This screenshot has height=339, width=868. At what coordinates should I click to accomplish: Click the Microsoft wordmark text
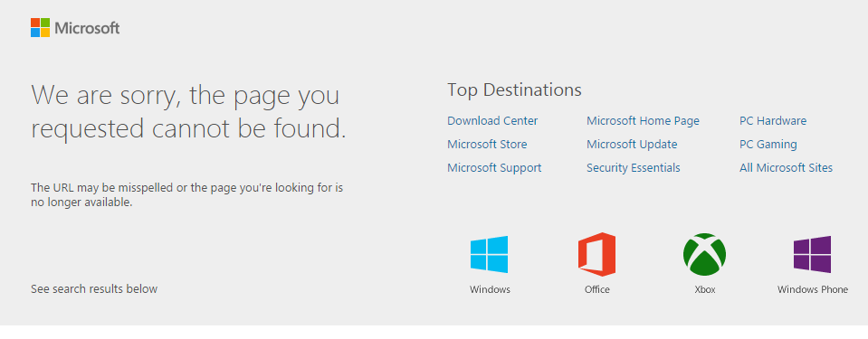pyautogui.click(x=87, y=28)
